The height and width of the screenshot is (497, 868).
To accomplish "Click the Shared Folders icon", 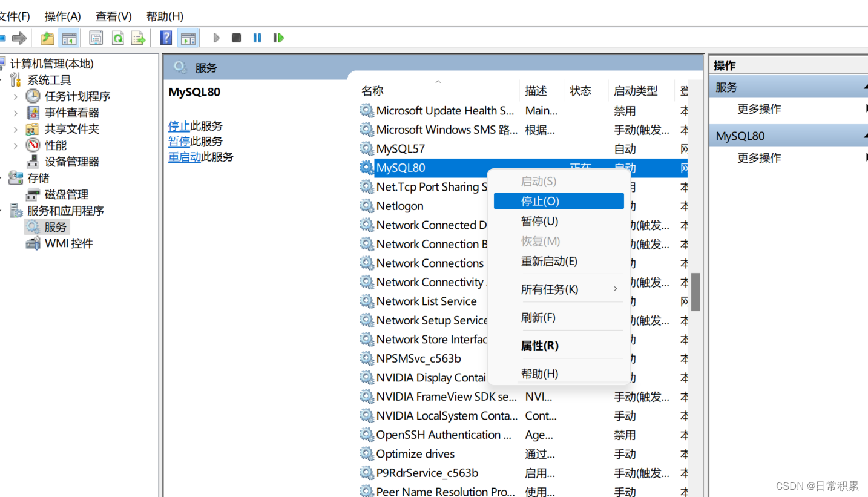I will tap(33, 129).
